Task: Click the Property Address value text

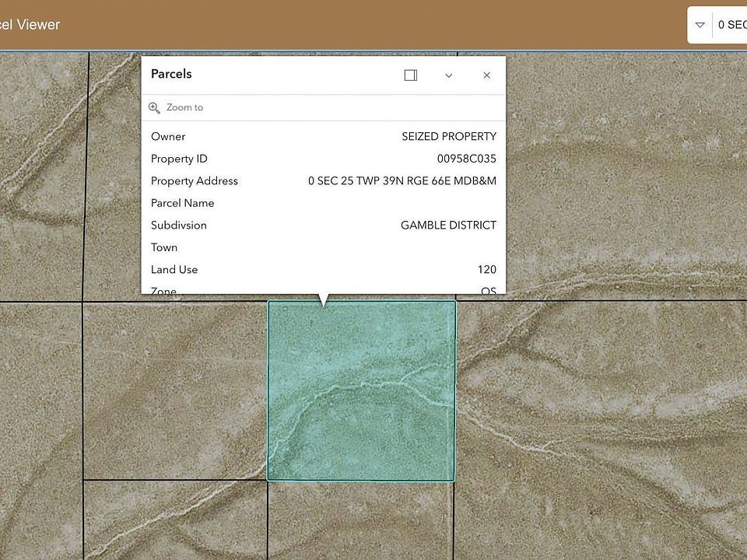Action: [x=402, y=181]
